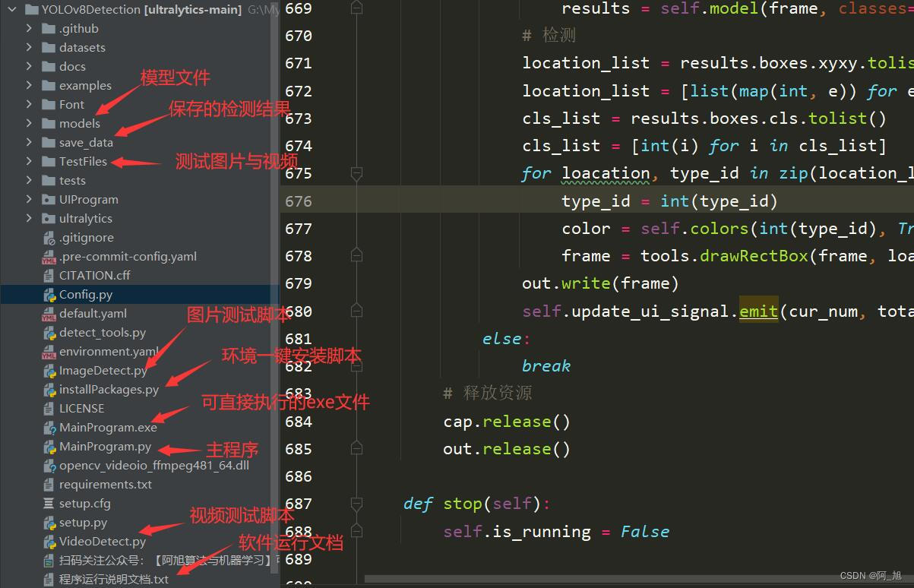Collapse the YOLOv8Detection project root
The height and width of the screenshot is (588, 914).
[x=12, y=10]
